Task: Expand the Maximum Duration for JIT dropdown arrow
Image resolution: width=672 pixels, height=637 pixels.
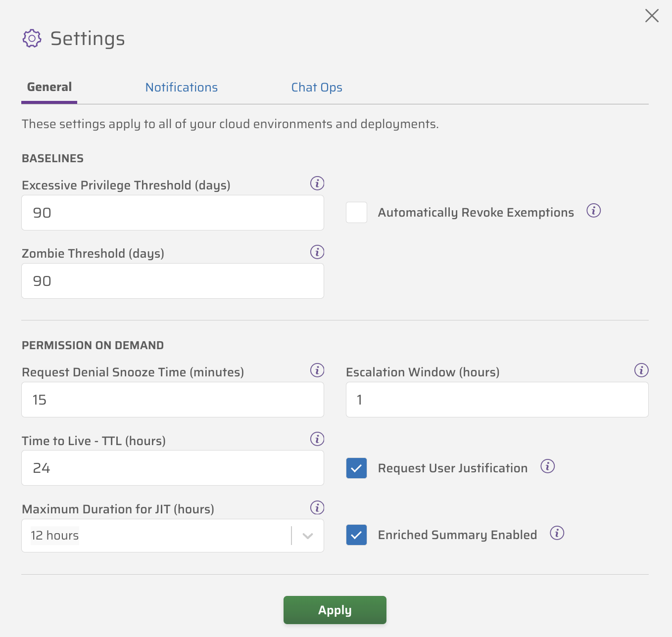Action: coord(308,536)
